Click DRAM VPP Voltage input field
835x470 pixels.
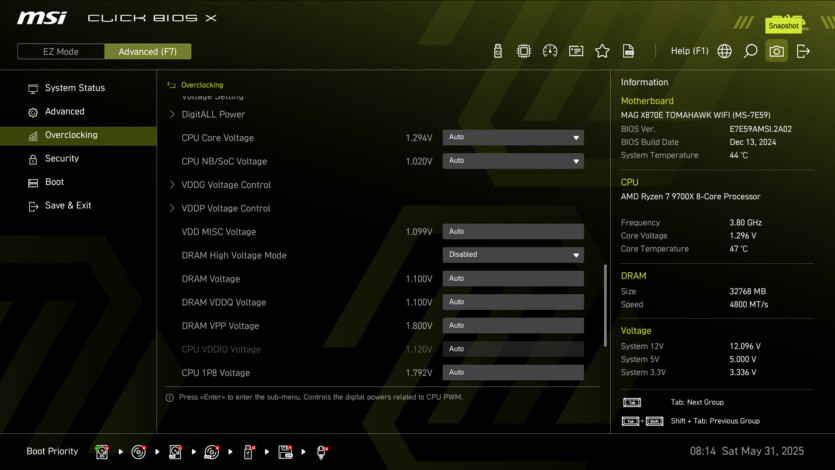pyautogui.click(x=513, y=325)
